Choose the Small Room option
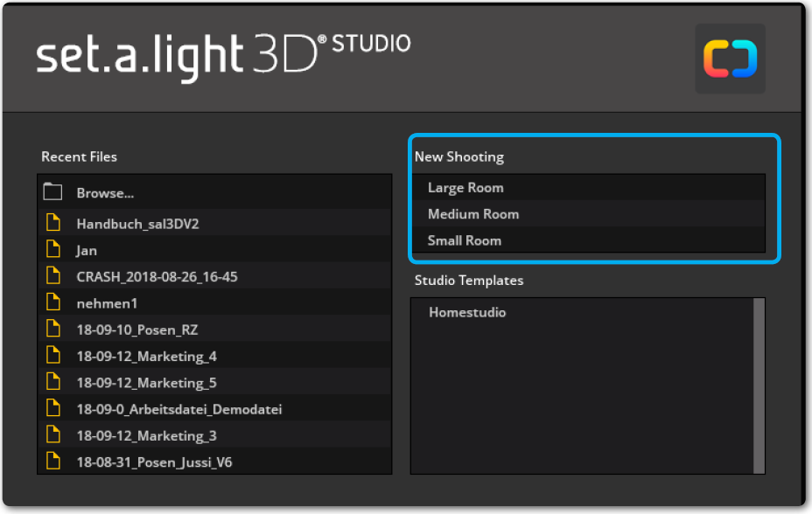The width and height of the screenshot is (812, 514). (x=465, y=240)
